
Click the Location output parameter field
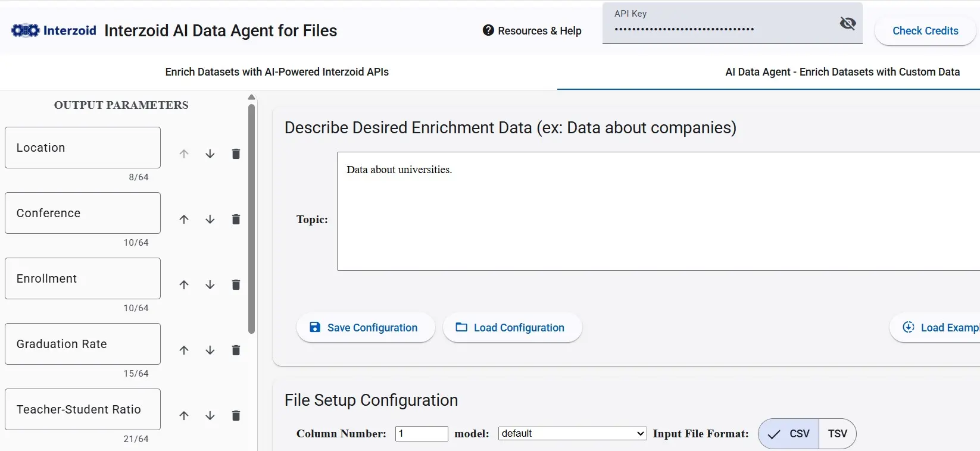point(83,148)
